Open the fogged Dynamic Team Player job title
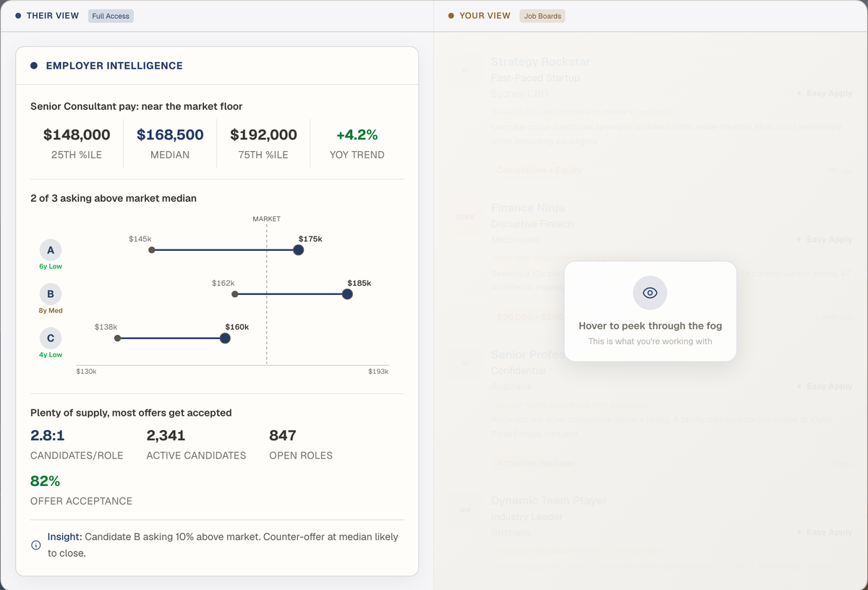Image resolution: width=868 pixels, height=590 pixels. click(549, 500)
